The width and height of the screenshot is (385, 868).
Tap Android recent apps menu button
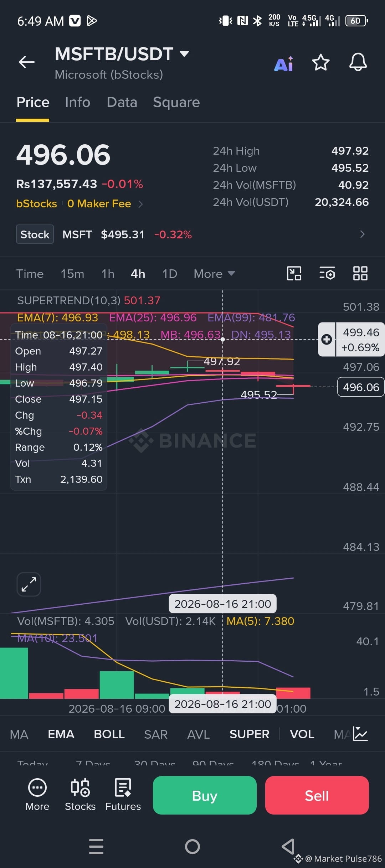(96, 847)
